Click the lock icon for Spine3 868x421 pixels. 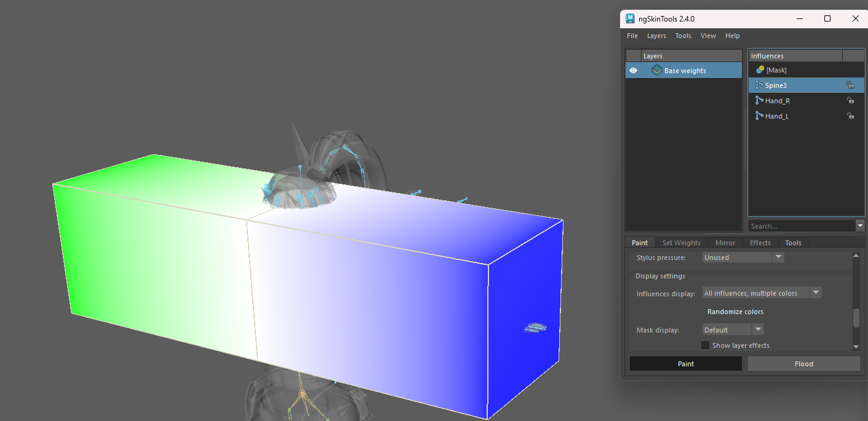[850, 85]
